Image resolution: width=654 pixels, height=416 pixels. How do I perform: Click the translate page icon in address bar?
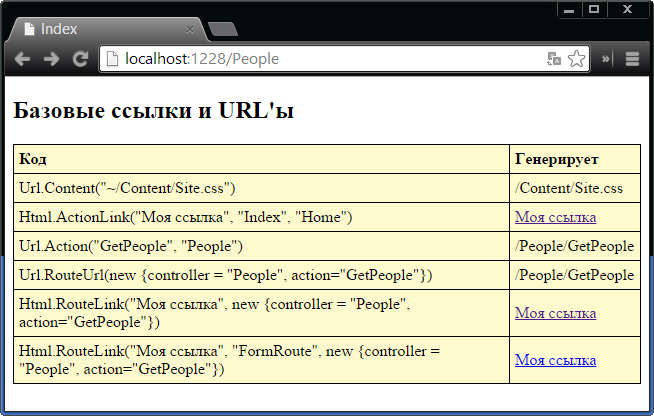point(553,59)
